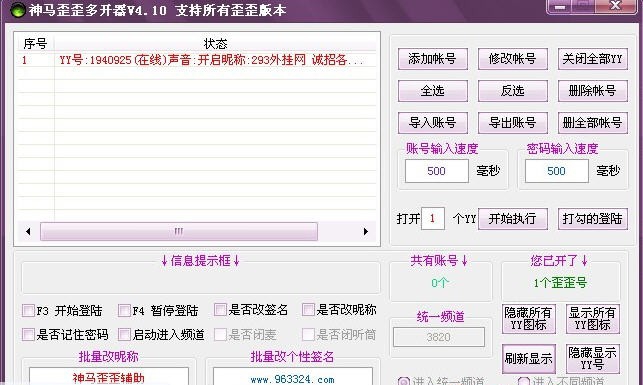Image resolution: width=643 pixels, height=385 pixels.
Task: Toggle the disabled 是否闭听筒 checkbox
Action: [308, 335]
